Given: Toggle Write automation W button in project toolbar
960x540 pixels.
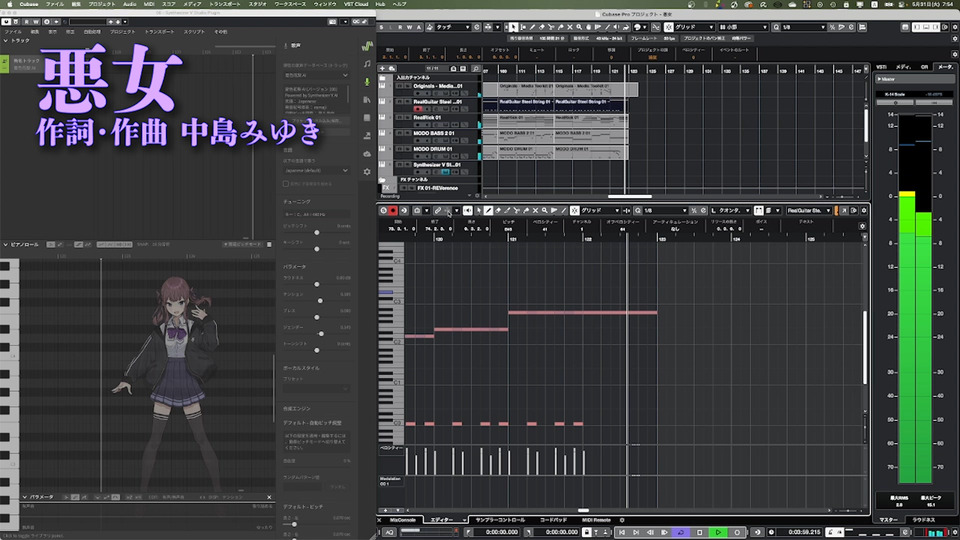Looking at the screenshot, I should pyautogui.click(x=410, y=27).
